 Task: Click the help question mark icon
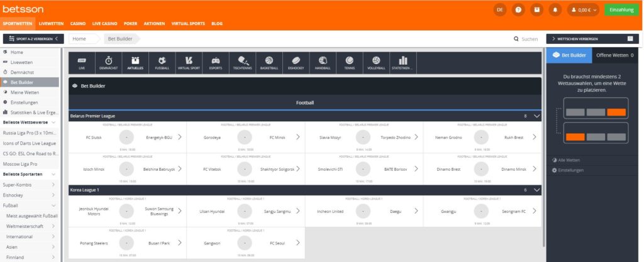(518, 10)
